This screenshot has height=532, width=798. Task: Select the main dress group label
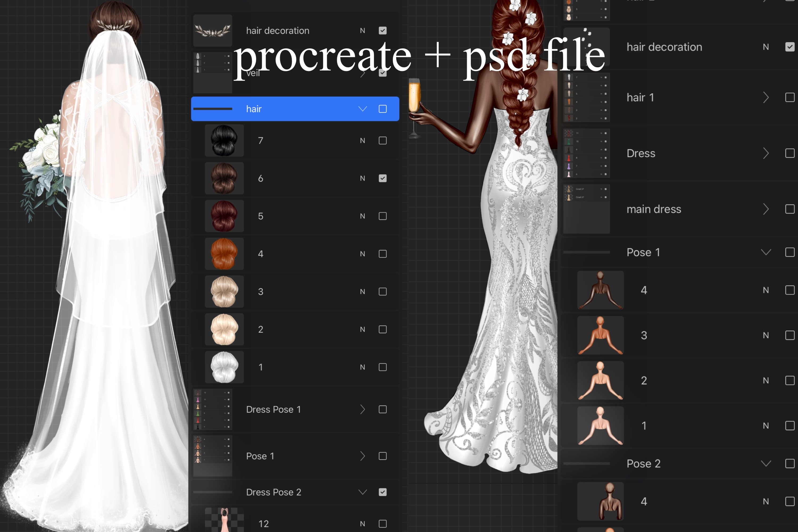coord(654,209)
